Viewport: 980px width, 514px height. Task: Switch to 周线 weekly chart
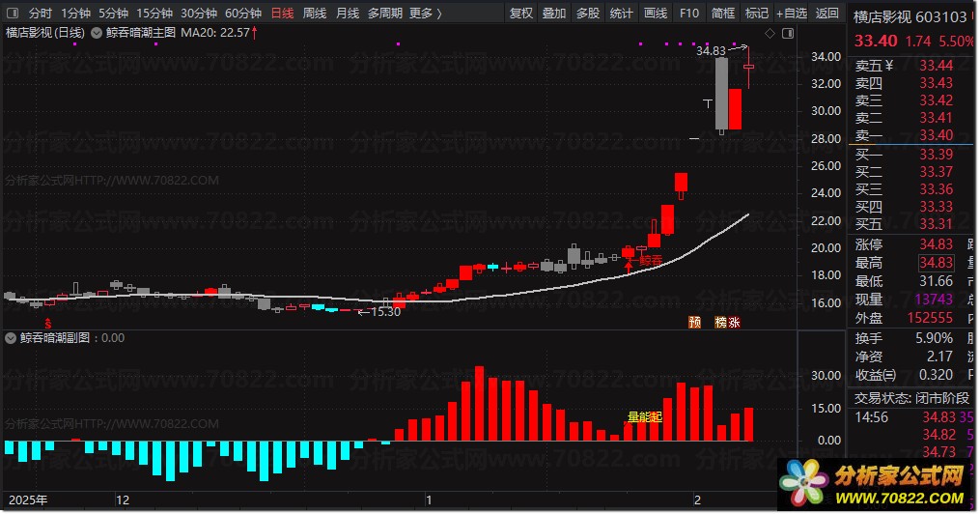315,13
